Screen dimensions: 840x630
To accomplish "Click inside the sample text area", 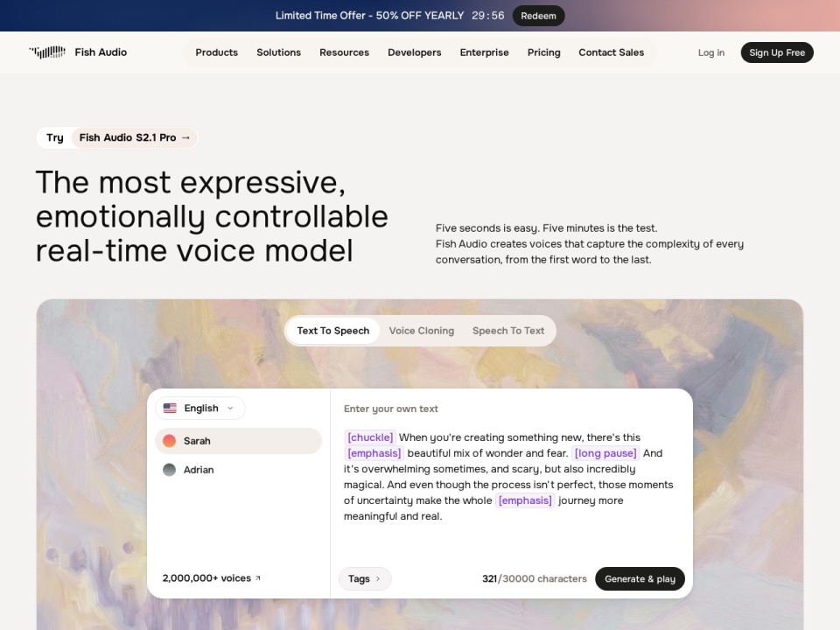I will tap(508, 477).
